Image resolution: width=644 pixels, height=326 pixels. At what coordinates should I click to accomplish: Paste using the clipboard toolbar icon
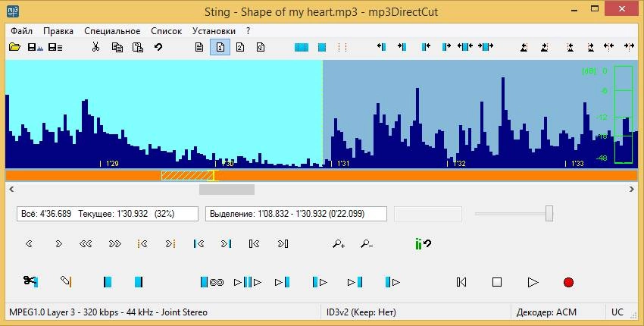138,47
